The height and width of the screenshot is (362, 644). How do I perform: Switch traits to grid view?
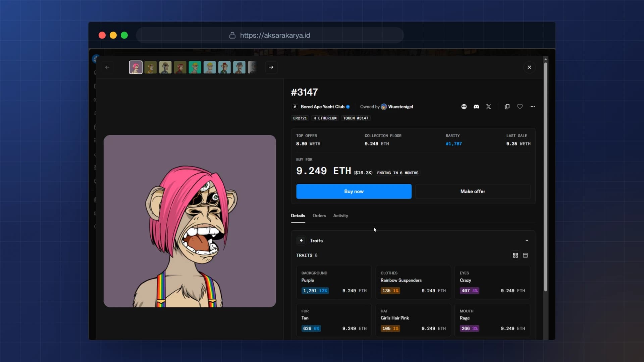coord(516,255)
